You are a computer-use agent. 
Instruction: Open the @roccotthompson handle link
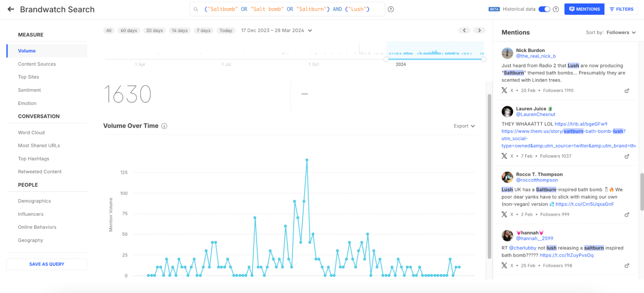537,180
